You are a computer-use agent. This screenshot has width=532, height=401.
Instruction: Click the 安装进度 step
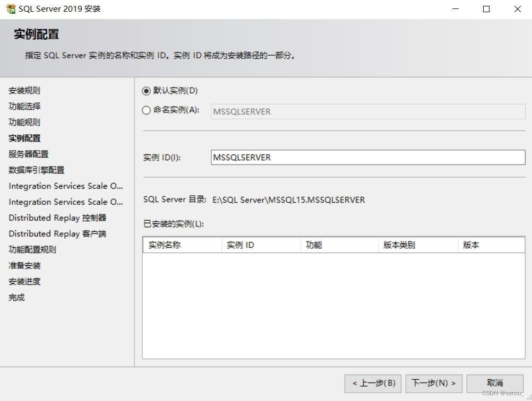tap(24, 281)
